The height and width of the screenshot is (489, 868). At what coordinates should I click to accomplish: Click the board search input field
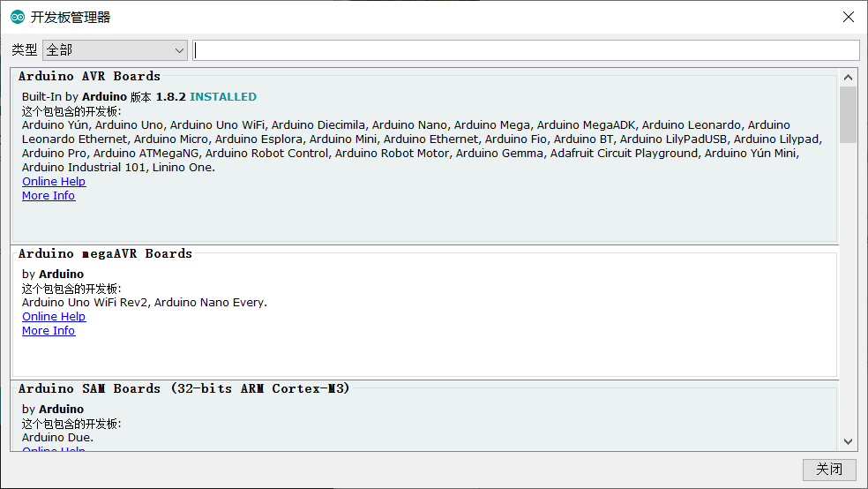pos(526,50)
